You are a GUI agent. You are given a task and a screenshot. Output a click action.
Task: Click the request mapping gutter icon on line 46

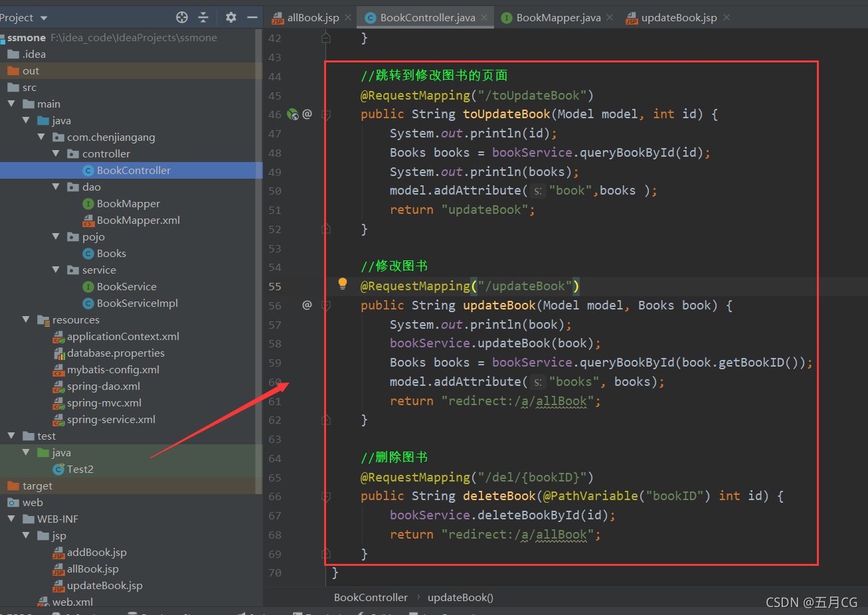pos(293,114)
